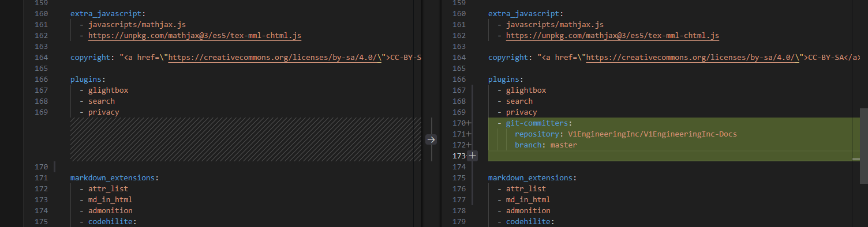Click 'markdown_extensions:' key in left pane

pyautogui.click(x=115, y=178)
